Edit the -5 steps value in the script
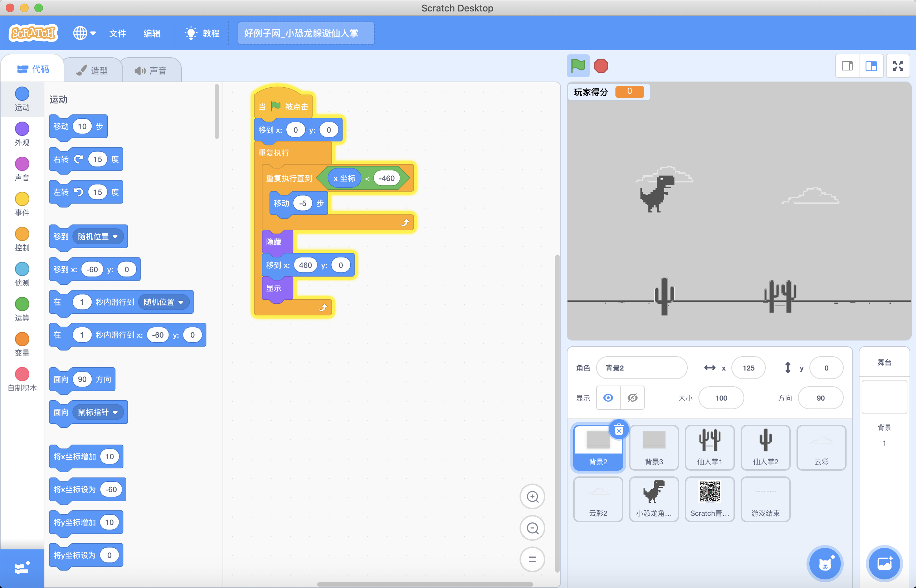Image resolution: width=916 pixels, height=588 pixels. tap(303, 203)
